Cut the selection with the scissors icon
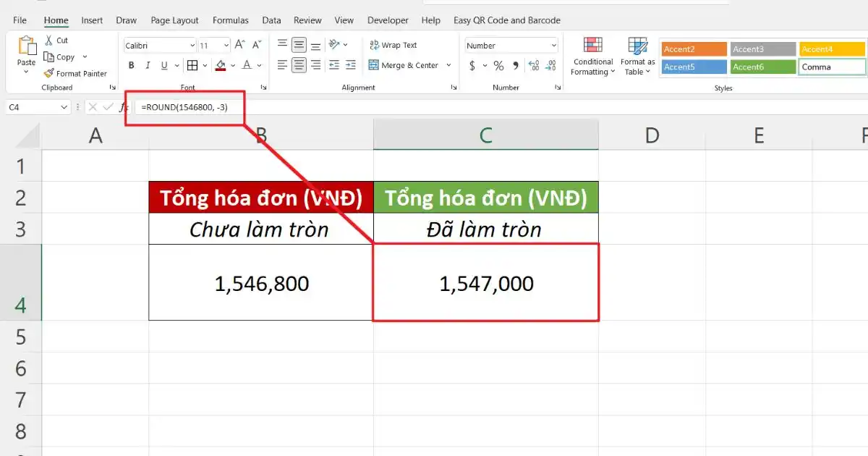 tap(48, 41)
